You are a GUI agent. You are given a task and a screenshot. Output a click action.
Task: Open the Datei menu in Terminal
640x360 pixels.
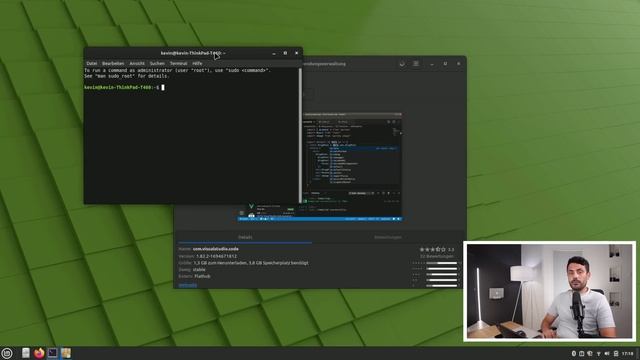coord(92,64)
